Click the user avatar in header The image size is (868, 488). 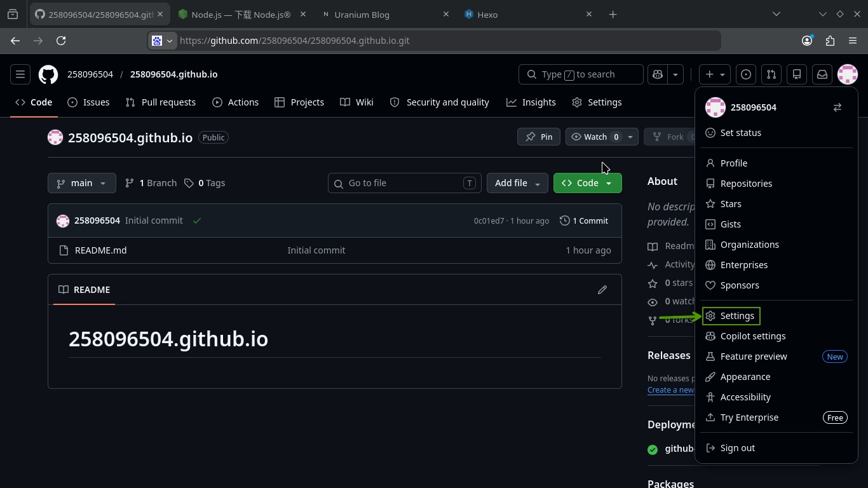click(848, 74)
